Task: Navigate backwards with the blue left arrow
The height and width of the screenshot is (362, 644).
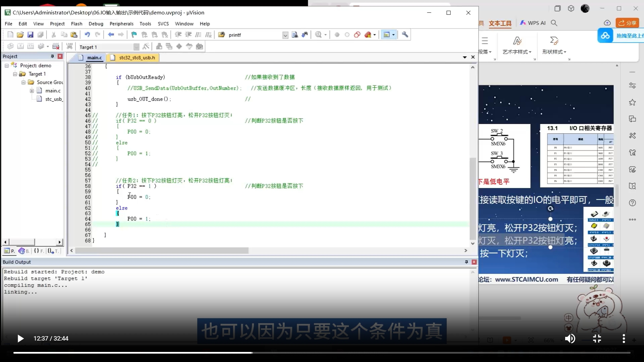Action: 111,35
